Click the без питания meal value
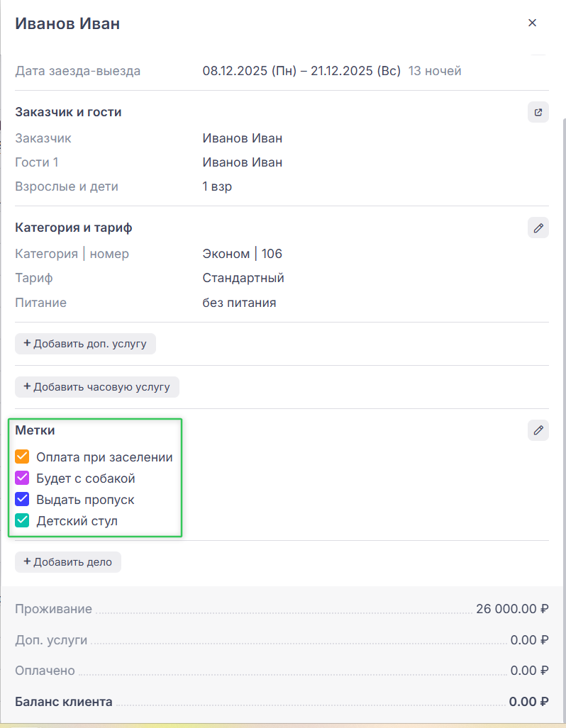This screenshot has width=566, height=728. click(x=239, y=303)
